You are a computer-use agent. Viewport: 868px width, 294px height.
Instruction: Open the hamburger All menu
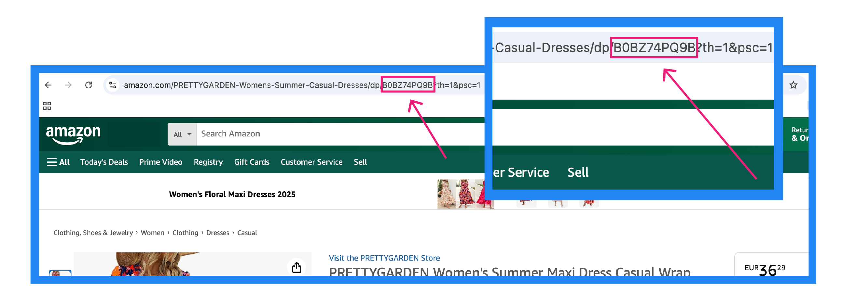[x=58, y=162]
